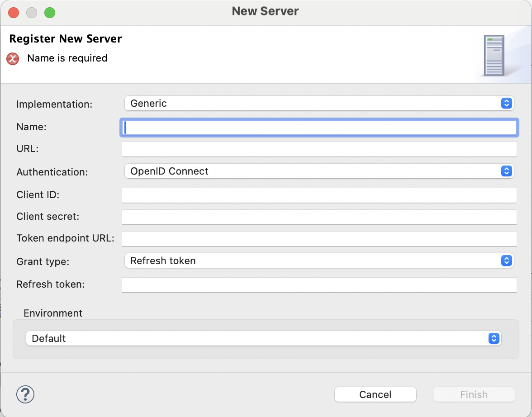Screen dimensions: 532x417
Task: Click the Environment dropdown arrow icon
Action: coord(494,338)
